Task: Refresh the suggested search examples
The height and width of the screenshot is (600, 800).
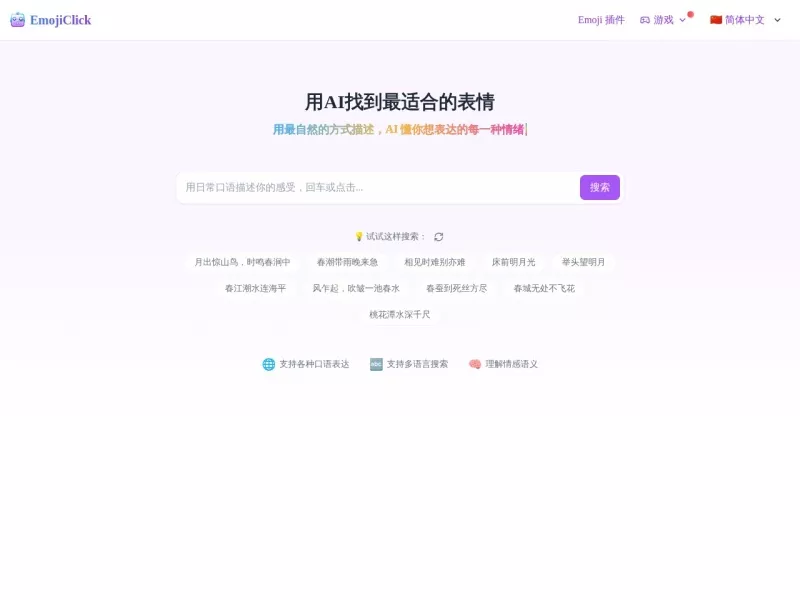Action: coord(439,237)
